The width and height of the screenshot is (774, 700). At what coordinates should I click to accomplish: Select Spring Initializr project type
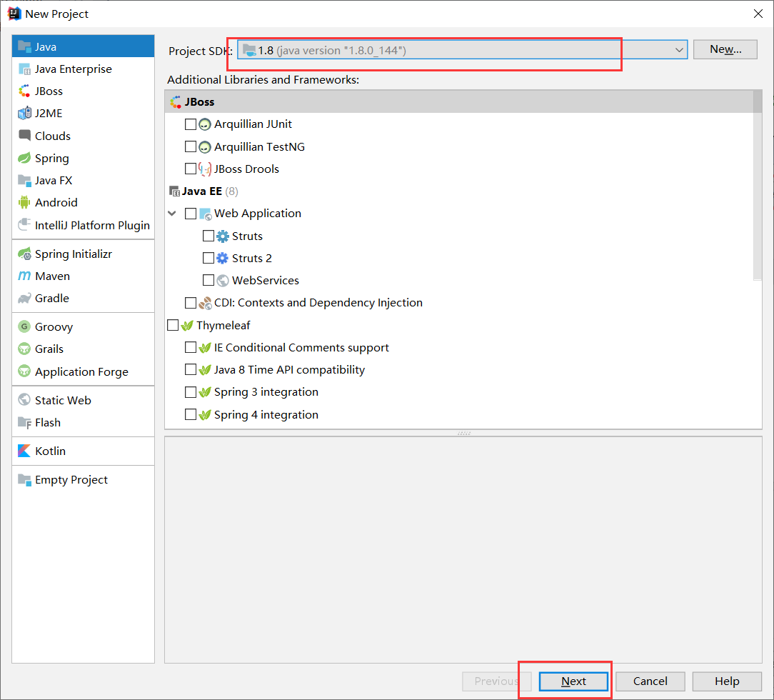[83, 254]
